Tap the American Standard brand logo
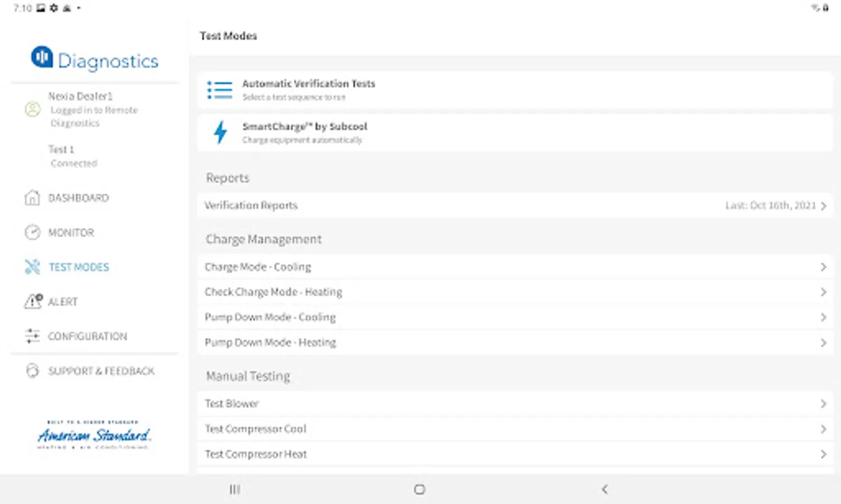The width and height of the screenshot is (841, 504). click(94, 435)
